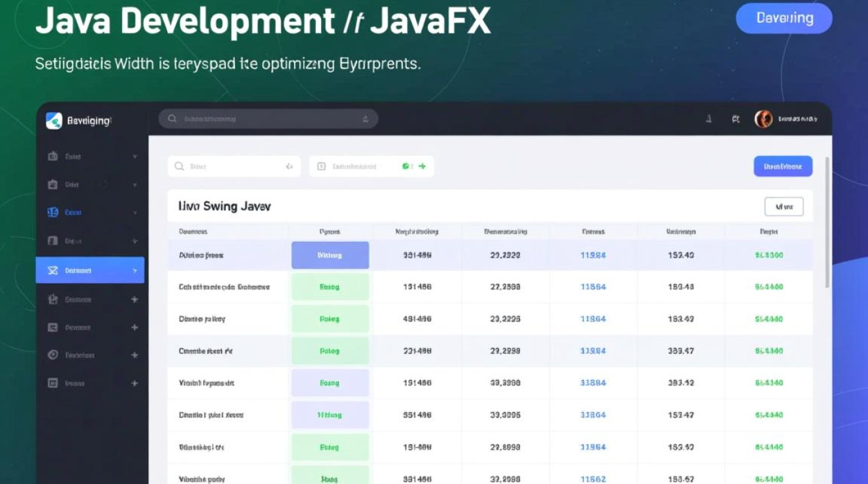Click the camera icon at top of sidebar

tap(52, 156)
